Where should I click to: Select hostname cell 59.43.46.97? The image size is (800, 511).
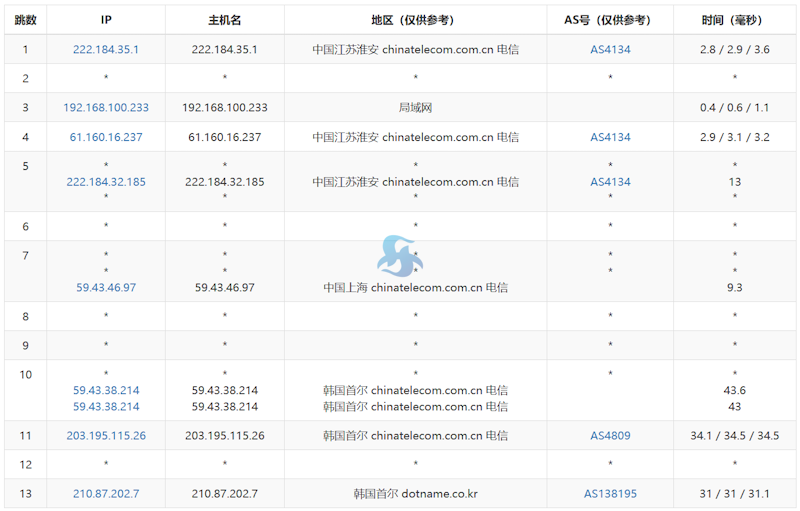pos(224,288)
